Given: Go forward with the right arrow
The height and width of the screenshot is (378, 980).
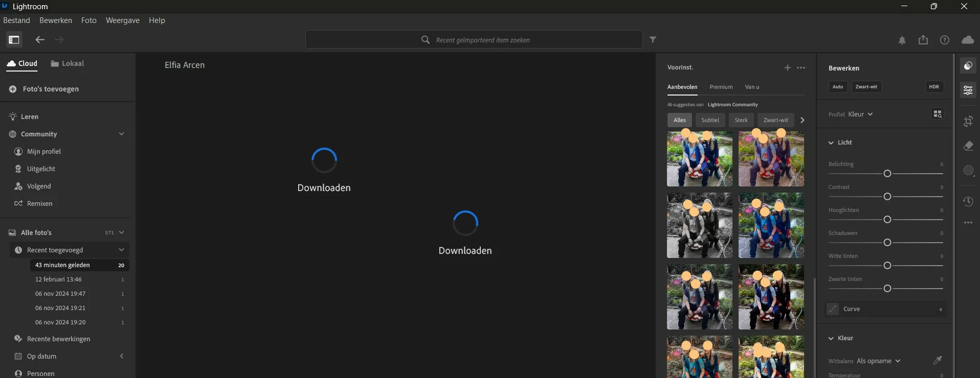Looking at the screenshot, I should pyautogui.click(x=59, y=39).
